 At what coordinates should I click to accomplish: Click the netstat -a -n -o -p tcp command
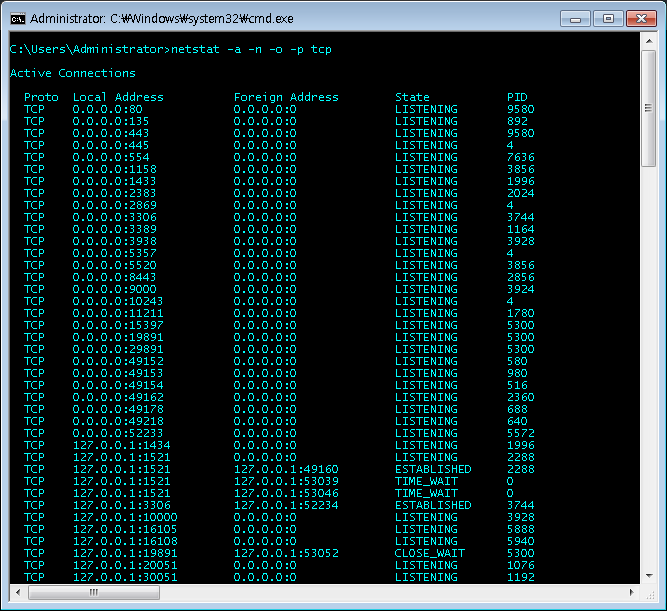tap(251, 49)
